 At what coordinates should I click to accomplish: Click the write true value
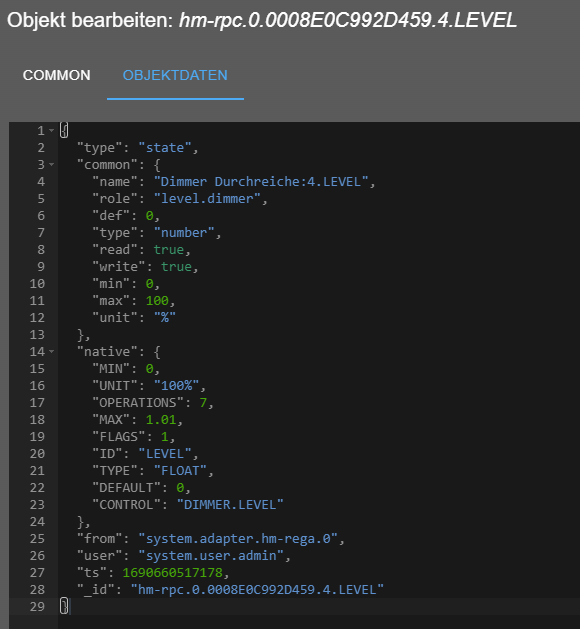click(x=176, y=267)
